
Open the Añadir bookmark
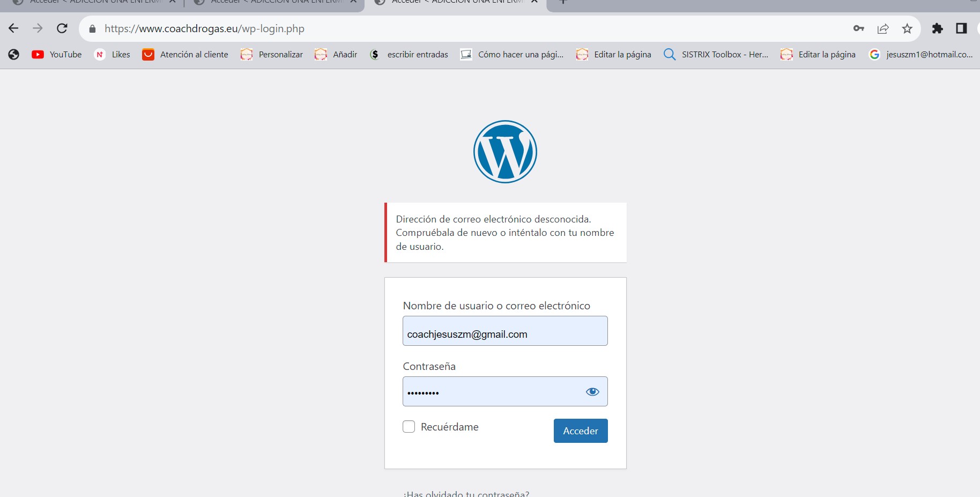(x=336, y=54)
